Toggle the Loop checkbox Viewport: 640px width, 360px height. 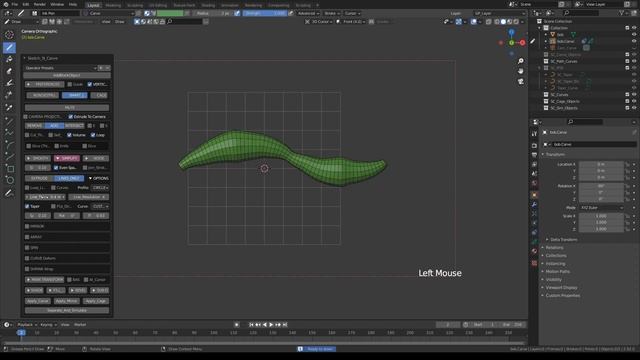[x=93, y=135]
